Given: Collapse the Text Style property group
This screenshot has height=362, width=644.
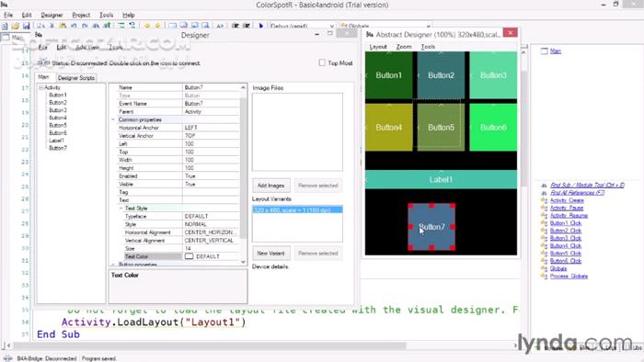Looking at the screenshot, I should point(121,209).
